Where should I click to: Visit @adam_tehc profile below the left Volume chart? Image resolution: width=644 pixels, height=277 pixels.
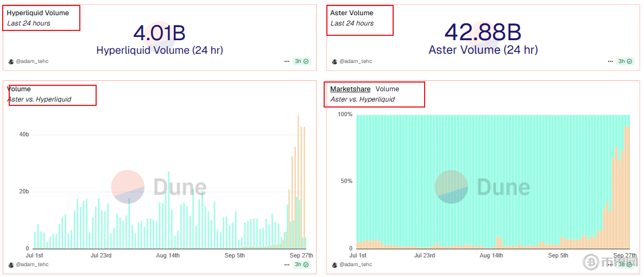click(x=32, y=265)
